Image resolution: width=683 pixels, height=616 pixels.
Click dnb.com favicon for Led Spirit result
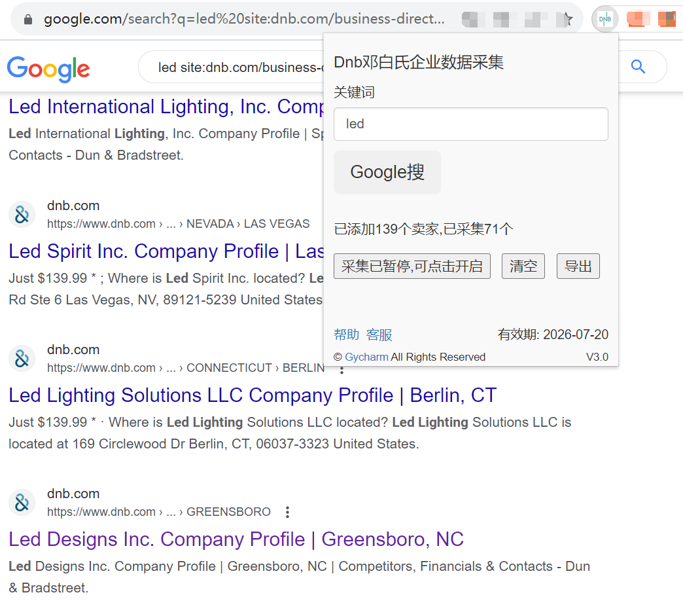coord(22,215)
